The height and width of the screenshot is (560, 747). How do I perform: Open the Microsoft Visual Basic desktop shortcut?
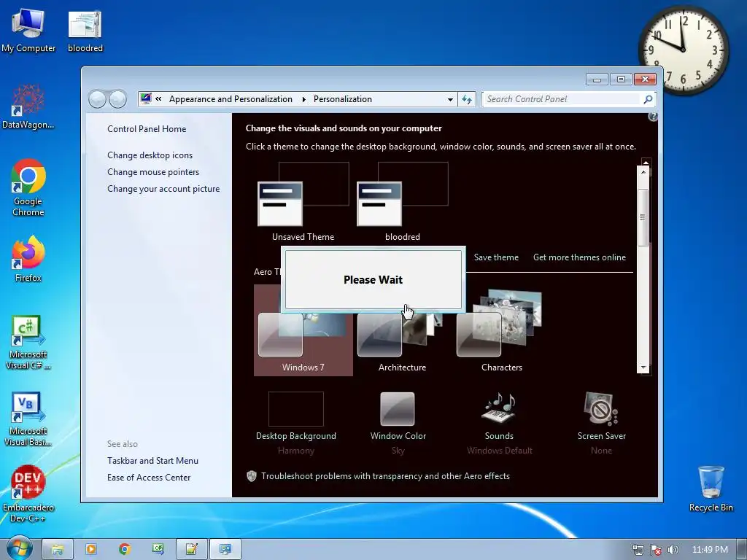28,419
